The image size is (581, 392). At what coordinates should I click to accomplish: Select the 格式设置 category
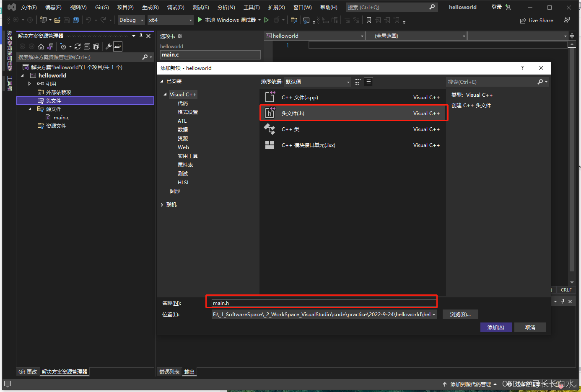pos(188,112)
